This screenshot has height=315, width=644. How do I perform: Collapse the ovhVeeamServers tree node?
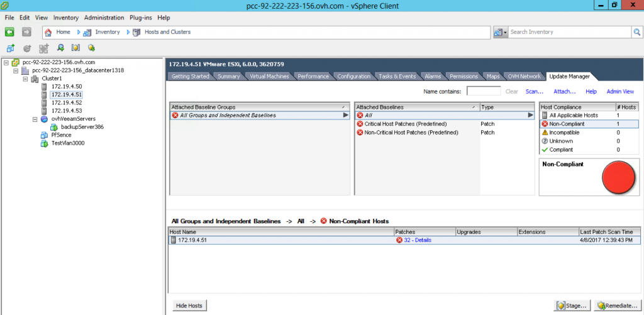click(x=35, y=119)
